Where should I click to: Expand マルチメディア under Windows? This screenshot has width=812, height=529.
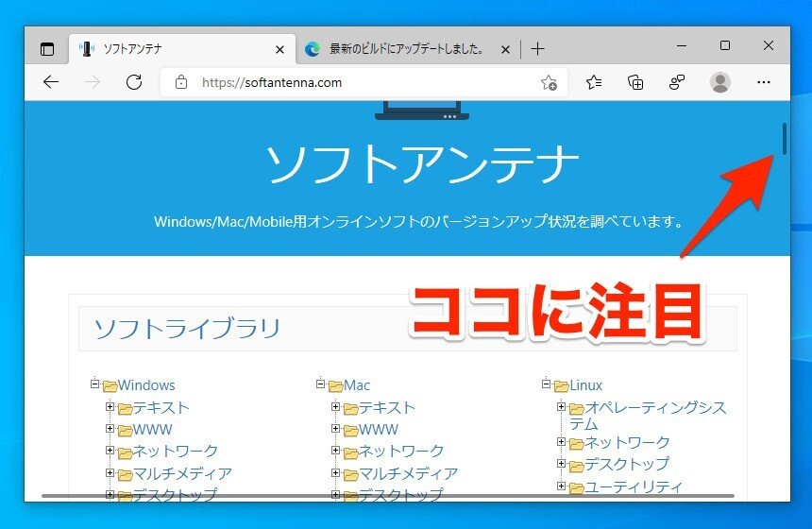(110, 472)
